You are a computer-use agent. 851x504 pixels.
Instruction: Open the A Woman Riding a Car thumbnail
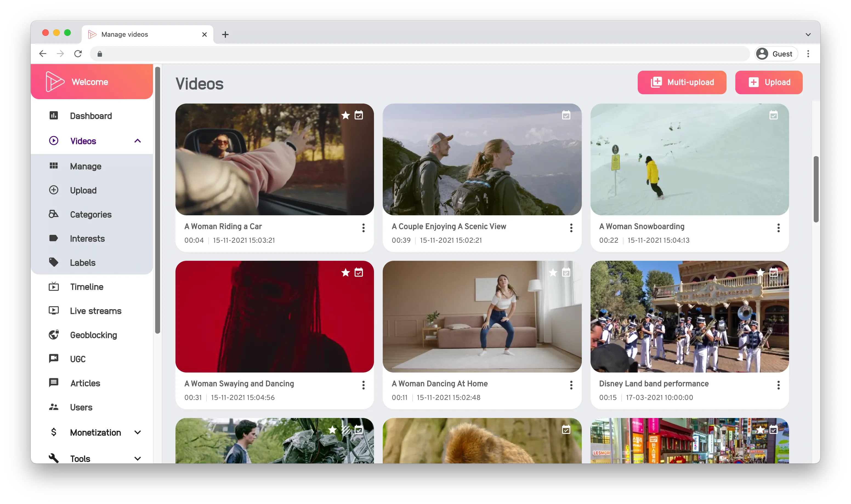[x=275, y=159]
